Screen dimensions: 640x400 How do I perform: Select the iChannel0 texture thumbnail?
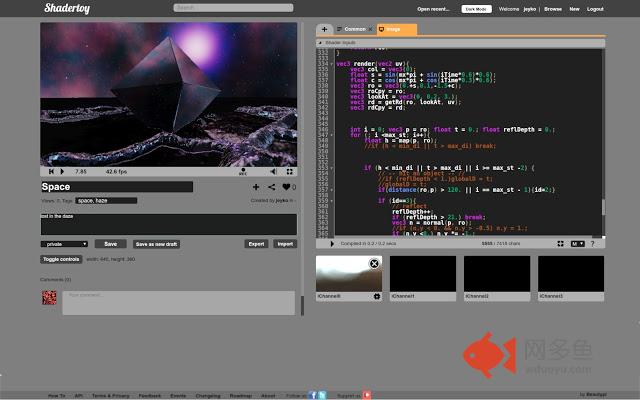[349, 274]
